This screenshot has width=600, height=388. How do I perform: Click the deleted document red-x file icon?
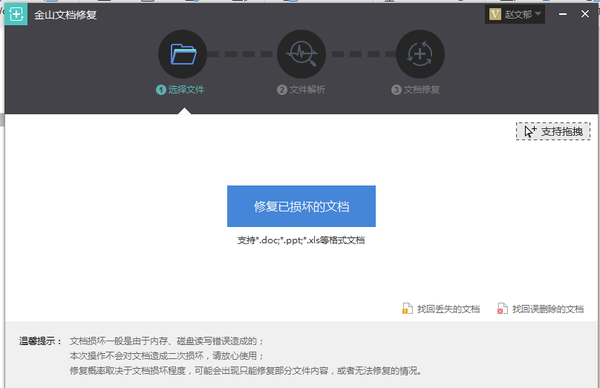pyautogui.click(x=502, y=308)
